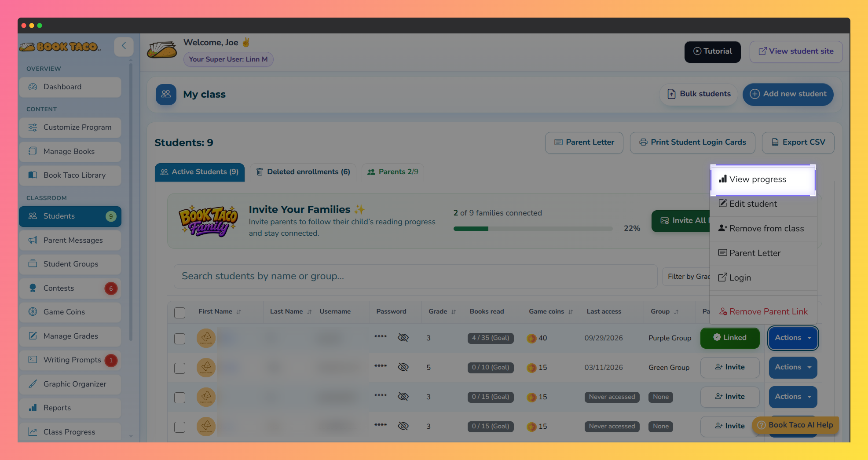The width and height of the screenshot is (868, 460).
Task: Sort by Last Name column arrows
Action: 309,312
